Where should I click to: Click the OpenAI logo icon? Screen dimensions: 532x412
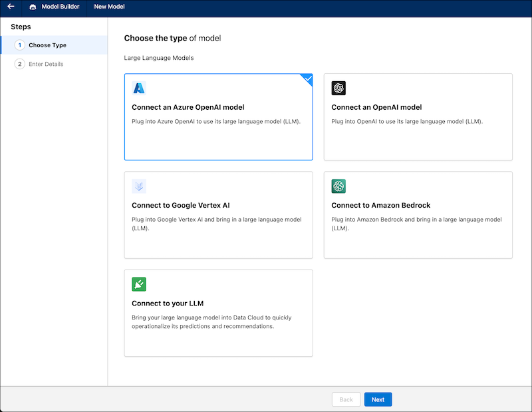(338, 88)
